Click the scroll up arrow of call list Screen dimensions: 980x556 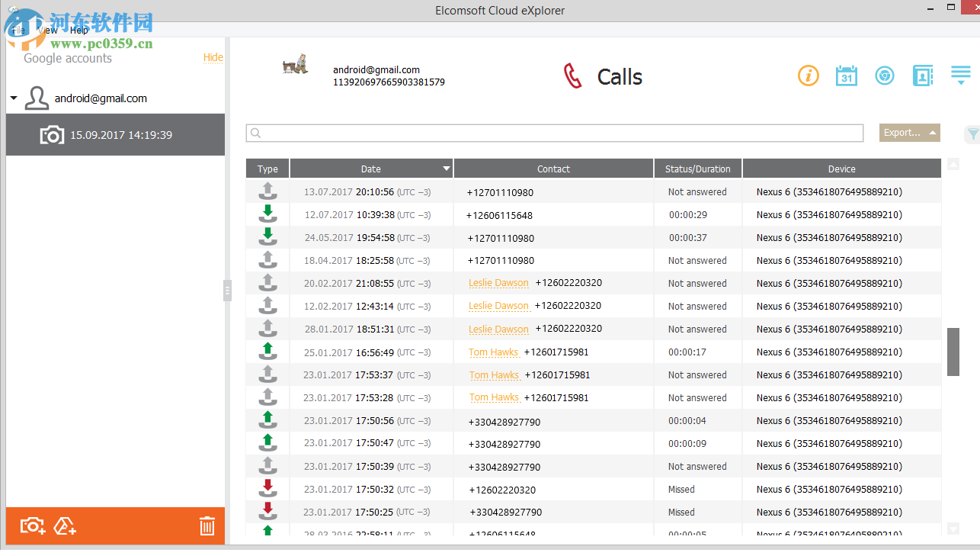[953, 164]
